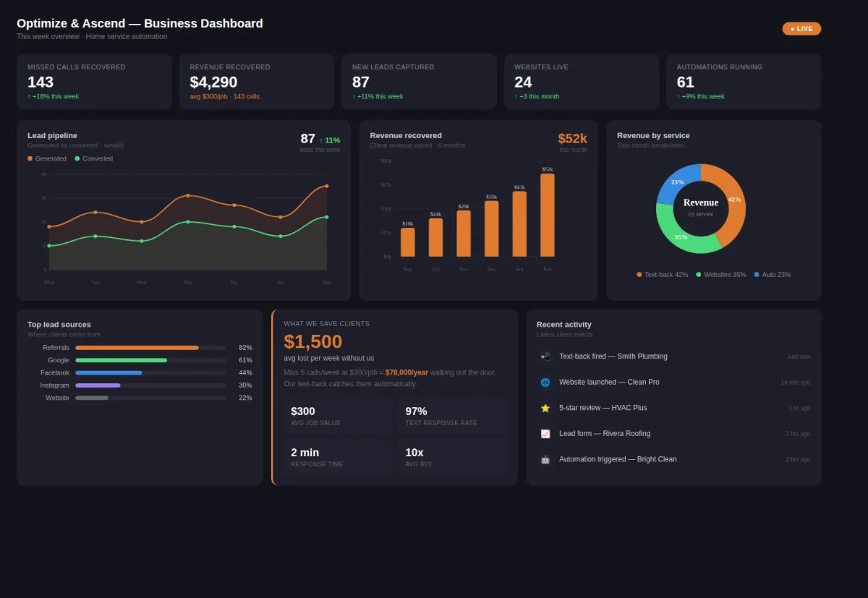This screenshot has height=598, width=868.
Task: Toggle the Generated legend item
Action: (47, 158)
